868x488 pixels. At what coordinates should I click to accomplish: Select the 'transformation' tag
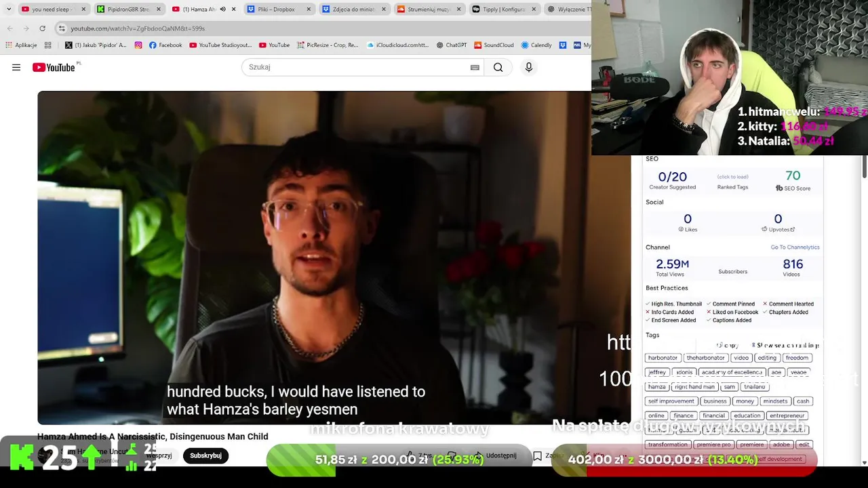667,445
